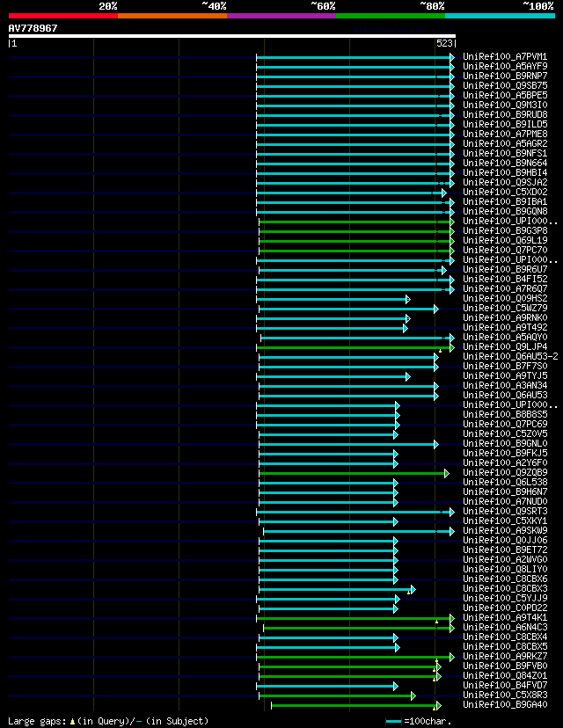Click the UniRef100_Q7PC69 label
Image resolution: width=563 pixels, height=728 pixels.
(x=505, y=424)
